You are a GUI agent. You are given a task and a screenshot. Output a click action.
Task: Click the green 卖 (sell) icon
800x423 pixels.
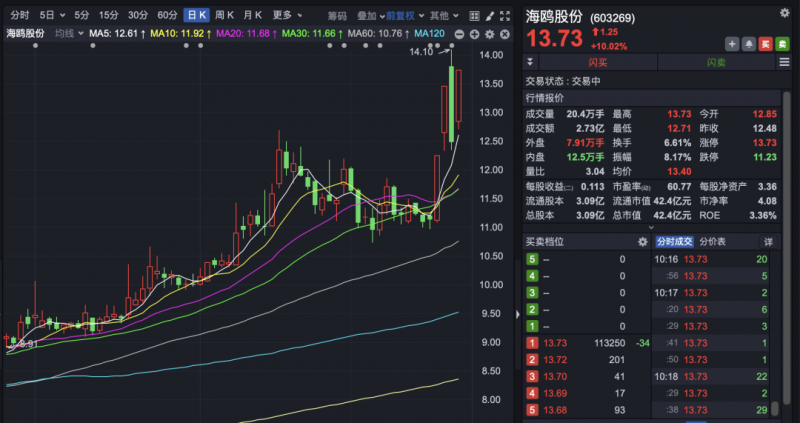782,44
